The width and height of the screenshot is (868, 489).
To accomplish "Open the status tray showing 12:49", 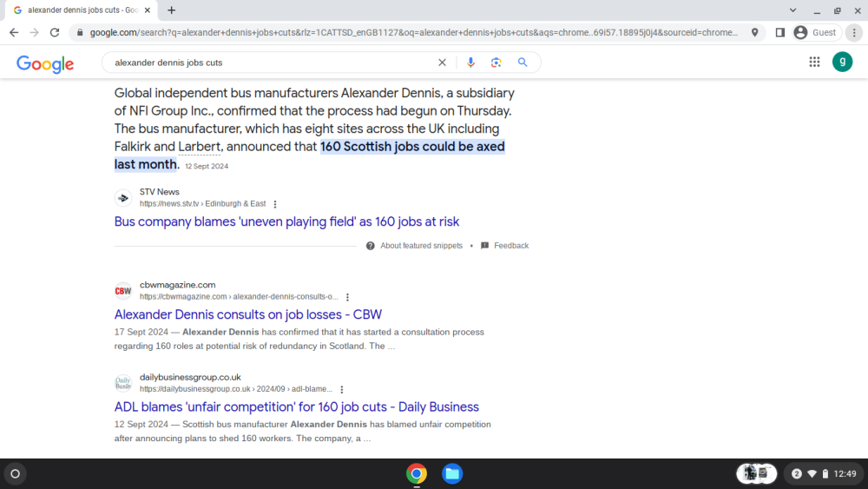I will click(825, 474).
